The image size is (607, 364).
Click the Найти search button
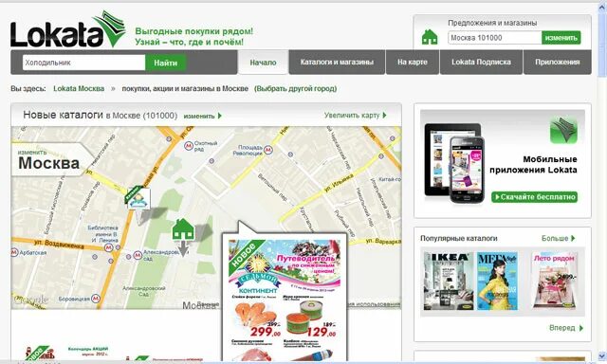point(165,63)
